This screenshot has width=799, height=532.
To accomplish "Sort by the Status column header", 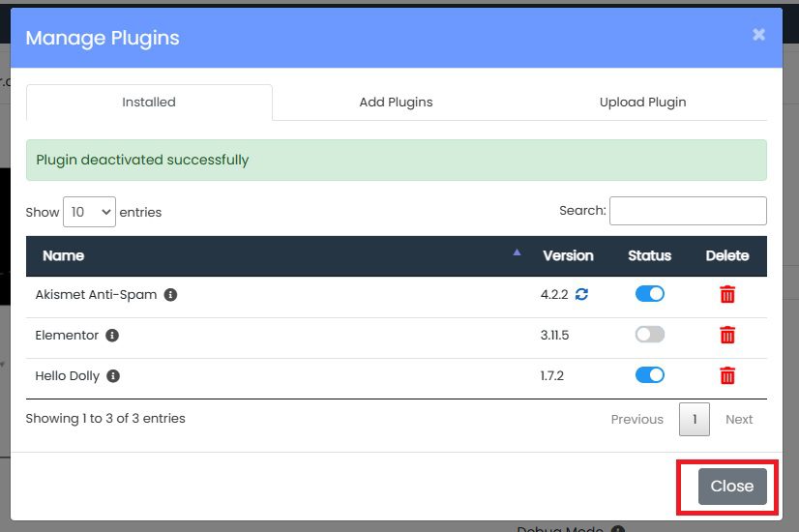I will coord(650,255).
